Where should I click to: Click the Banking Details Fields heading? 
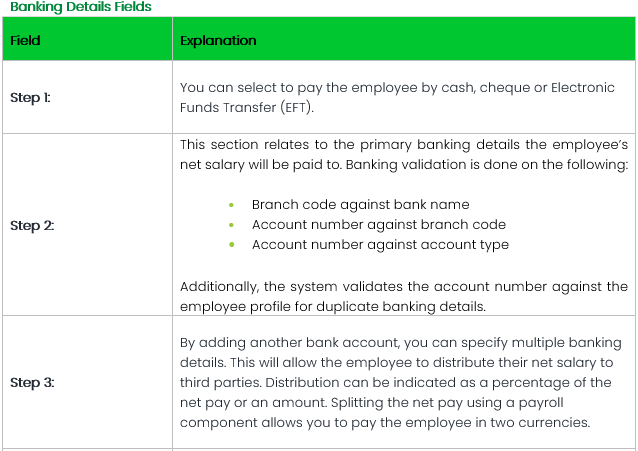[81, 7]
